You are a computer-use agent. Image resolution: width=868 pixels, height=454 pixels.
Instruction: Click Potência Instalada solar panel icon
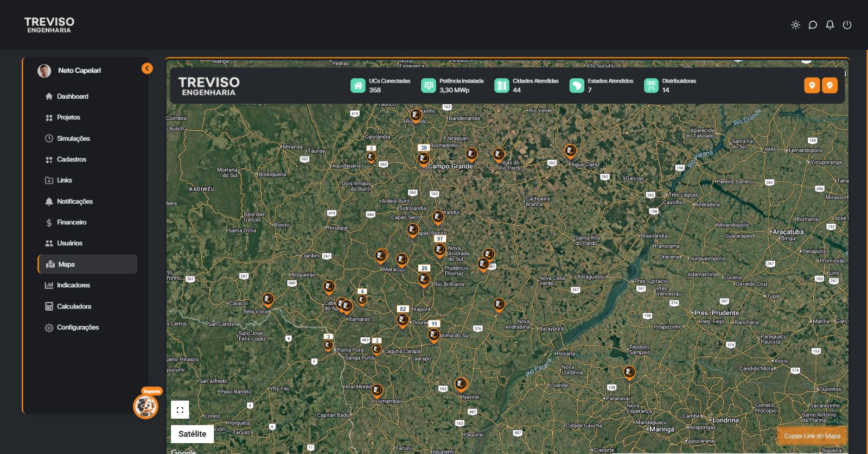pyautogui.click(x=429, y=85)
